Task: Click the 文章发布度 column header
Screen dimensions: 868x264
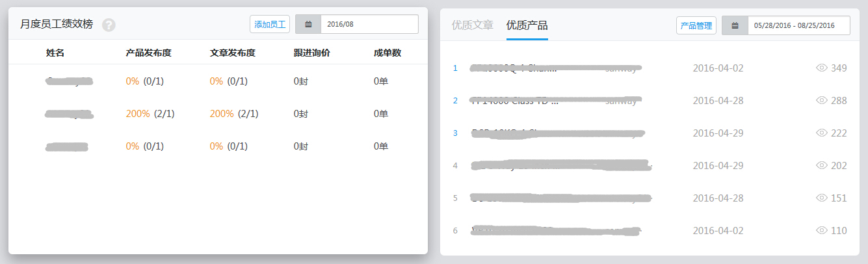Action: (x=232, y=53)
